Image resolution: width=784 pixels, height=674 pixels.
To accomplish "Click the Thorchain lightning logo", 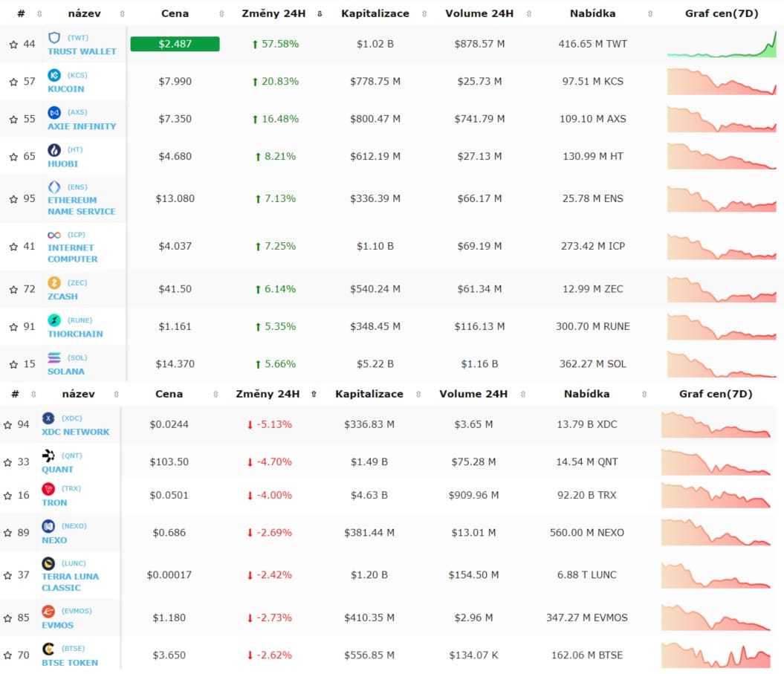I will point(54,320).
